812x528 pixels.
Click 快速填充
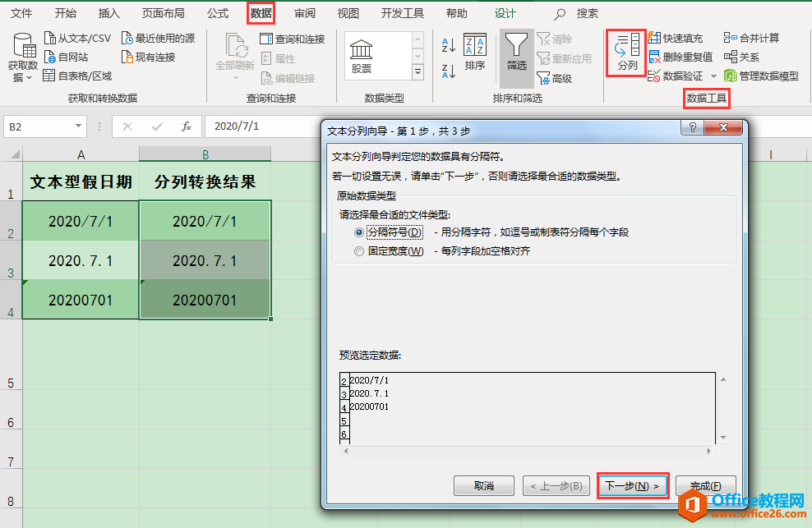[676, 38]
